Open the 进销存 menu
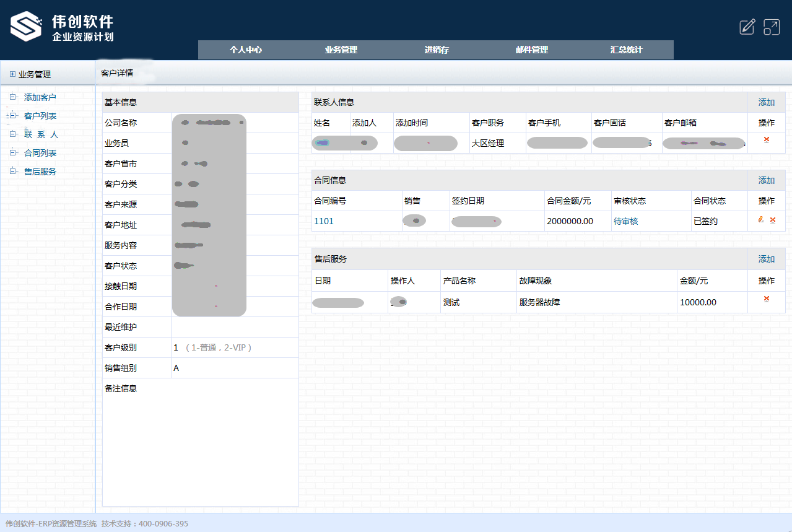 click(x=435, y=50)
